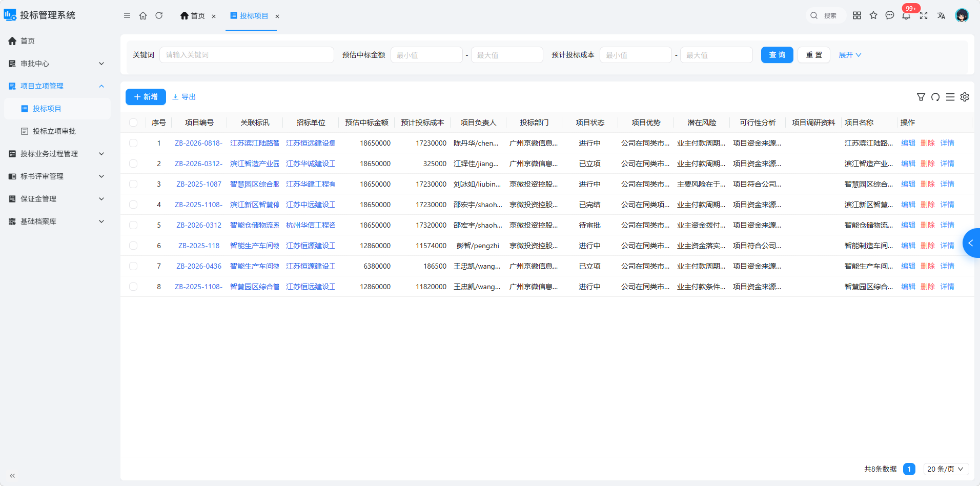Screen dimensions: 980x486
Task: Click the 重置 reset button
Action: click(814, 55)
